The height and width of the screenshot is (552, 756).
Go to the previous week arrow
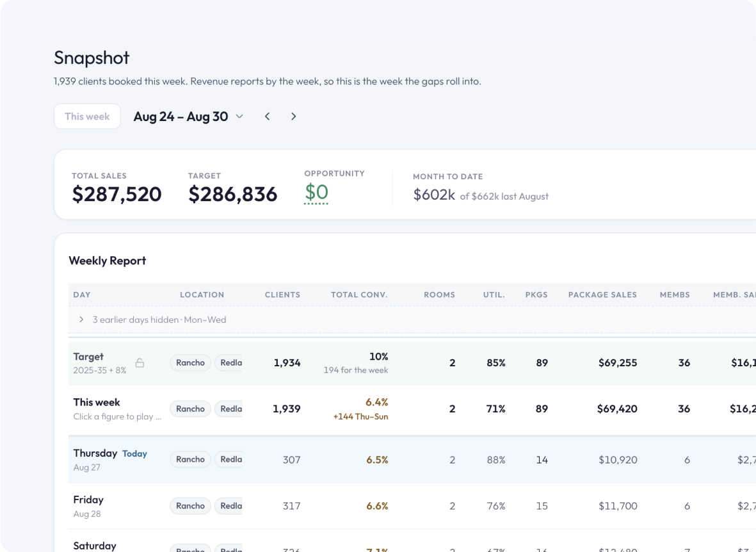point(267,117)
